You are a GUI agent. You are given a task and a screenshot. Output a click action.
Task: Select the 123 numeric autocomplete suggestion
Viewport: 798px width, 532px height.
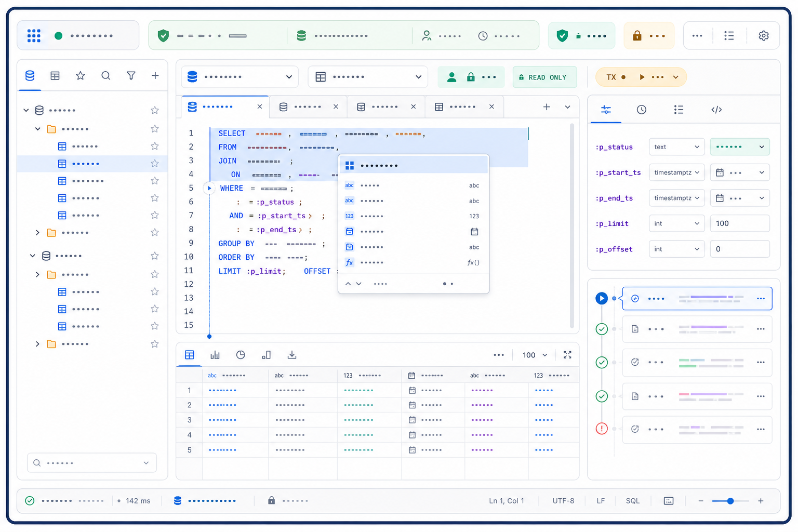414,216
